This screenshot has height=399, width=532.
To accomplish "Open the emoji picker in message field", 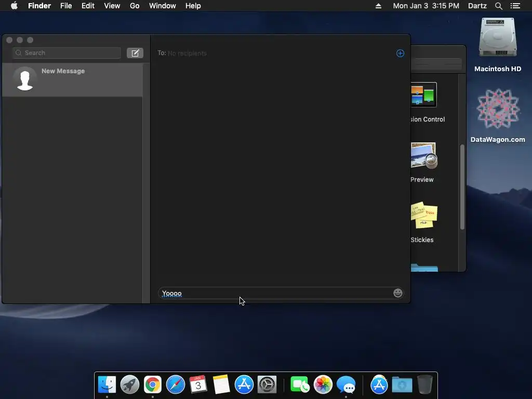I will tap(397, 293).
